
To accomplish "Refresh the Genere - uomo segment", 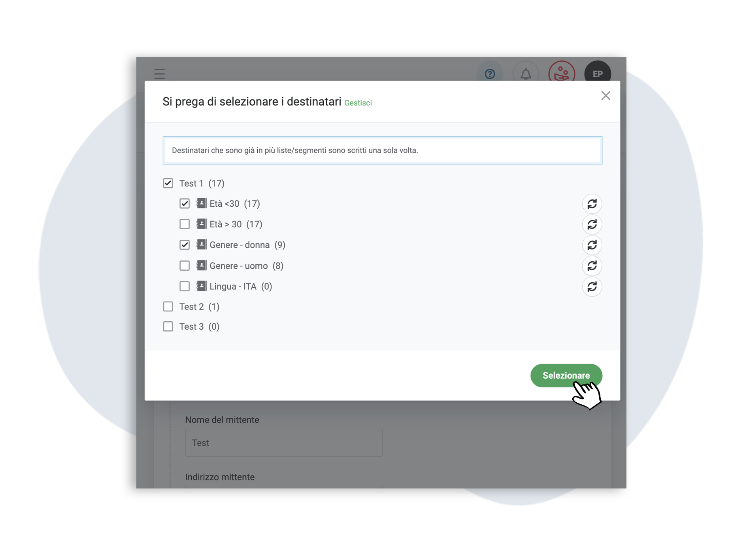I will [592, 266].
